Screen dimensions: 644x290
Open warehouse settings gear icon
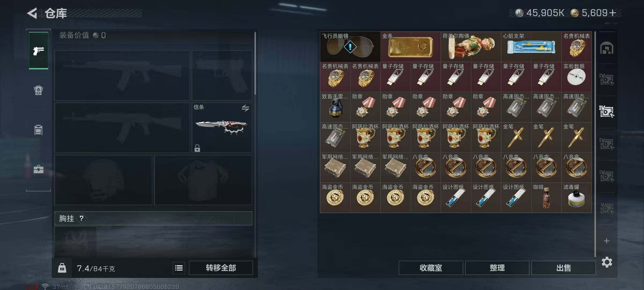click(x=607, y=262)
